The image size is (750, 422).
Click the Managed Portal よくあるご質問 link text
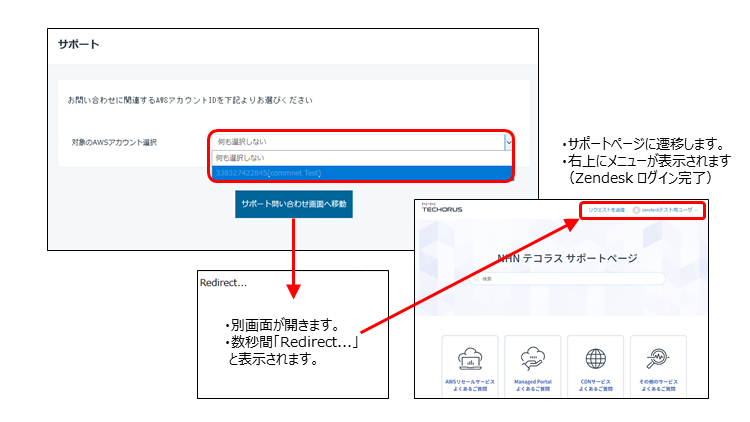click(533, 385)
